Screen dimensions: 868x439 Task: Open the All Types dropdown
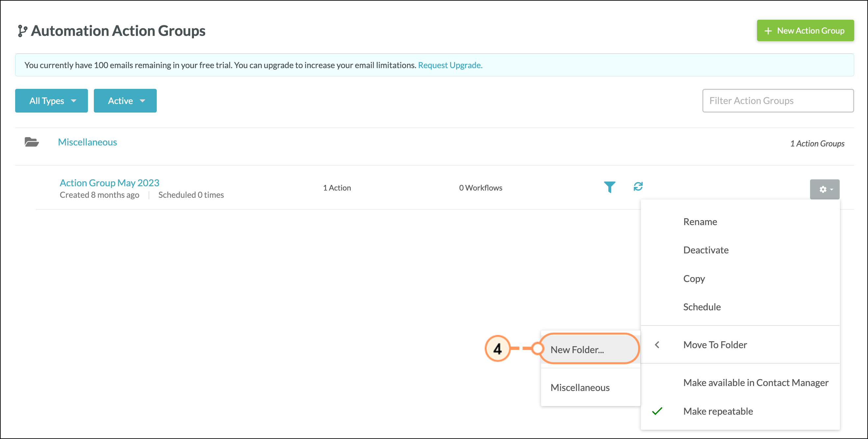coord(52,101)
